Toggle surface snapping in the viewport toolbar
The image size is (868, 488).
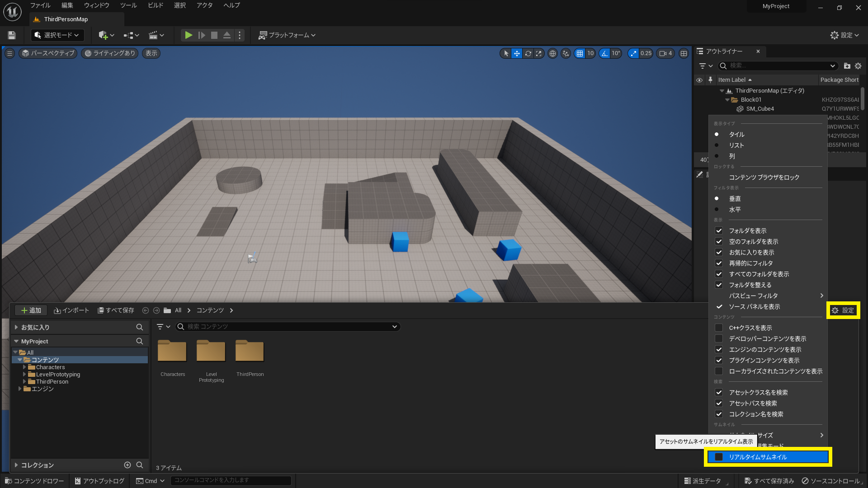[566, 53]
